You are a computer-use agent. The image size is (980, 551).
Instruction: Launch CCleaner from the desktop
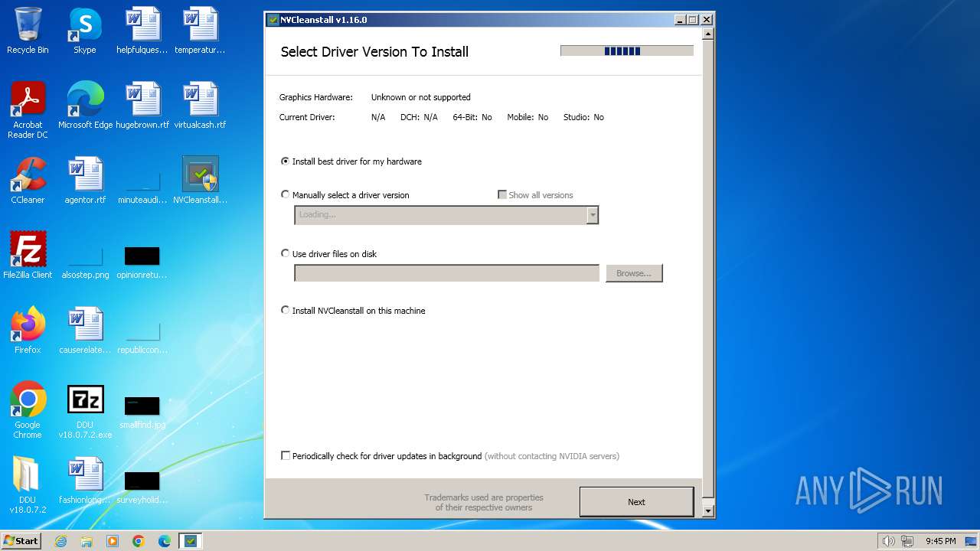pyautogui.click(x=28, y=181)
